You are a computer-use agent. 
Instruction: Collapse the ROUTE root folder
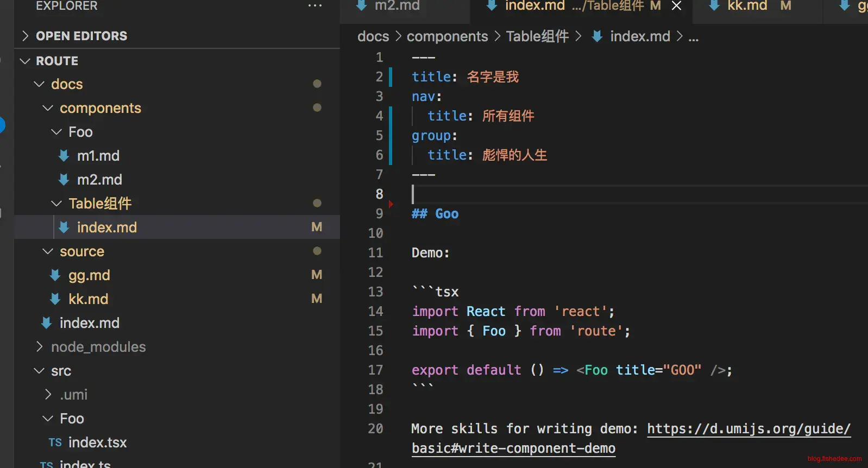pyautogui.click(x=25, y=61)
